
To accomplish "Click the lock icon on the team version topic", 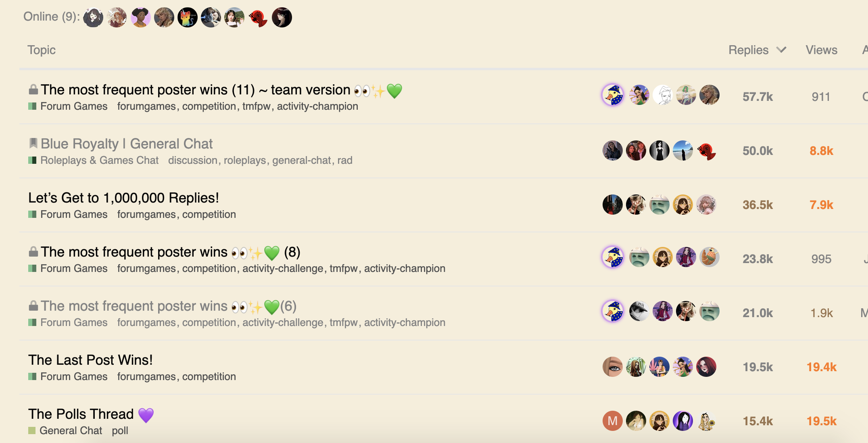I will (33, 90).
